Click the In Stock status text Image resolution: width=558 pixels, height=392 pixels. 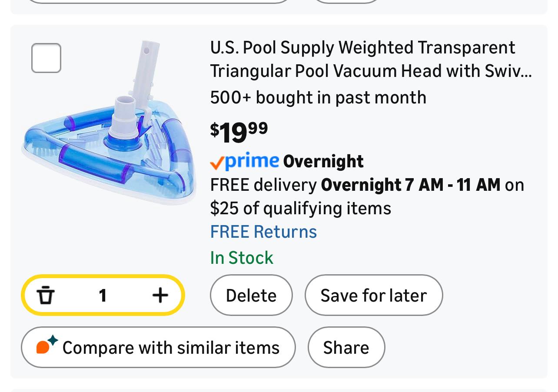tap(242, 258)
